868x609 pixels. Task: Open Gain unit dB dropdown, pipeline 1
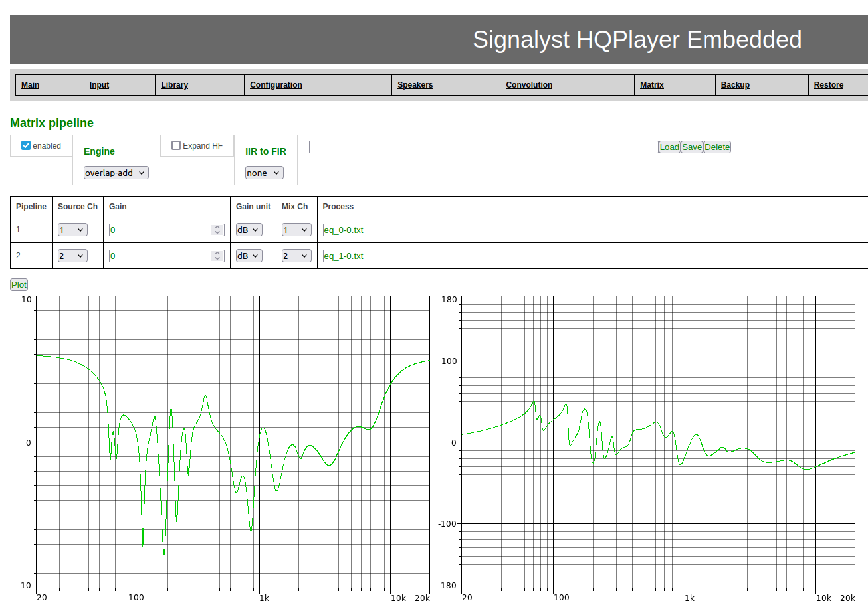click(x=249, y=230)
